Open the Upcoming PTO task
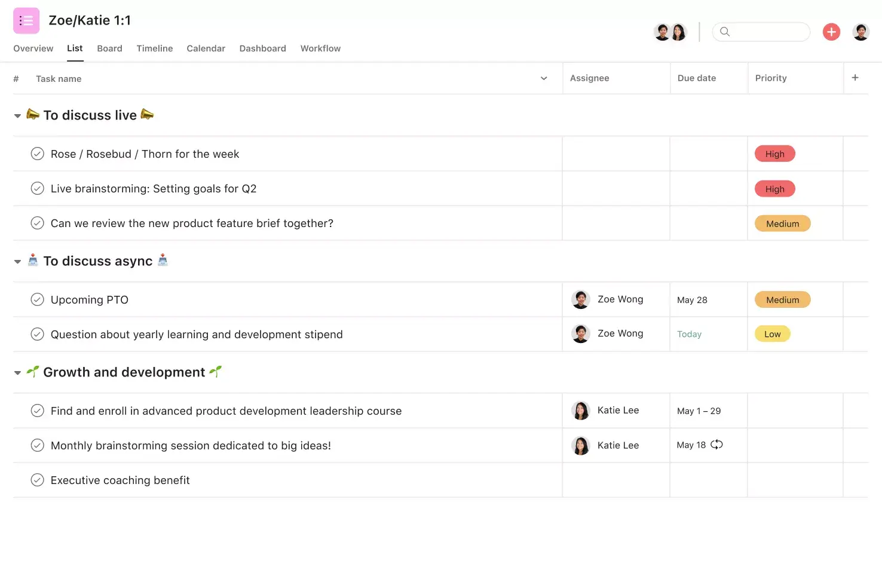The width and height of the screenshot is (882, 588). pos(89,299)
